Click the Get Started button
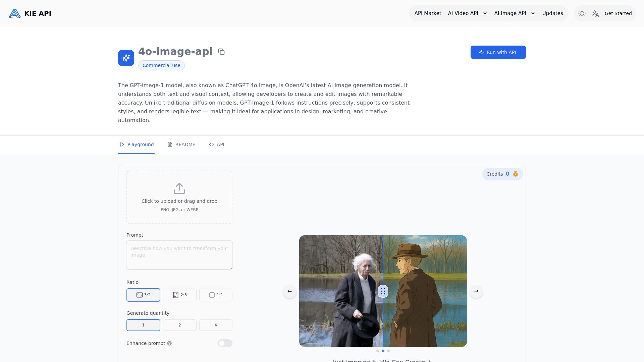Viewport: 644px width, 362px height. 618,13
